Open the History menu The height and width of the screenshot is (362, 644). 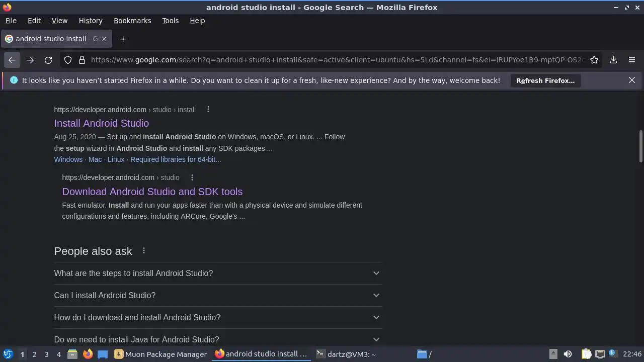click(91, 21)
